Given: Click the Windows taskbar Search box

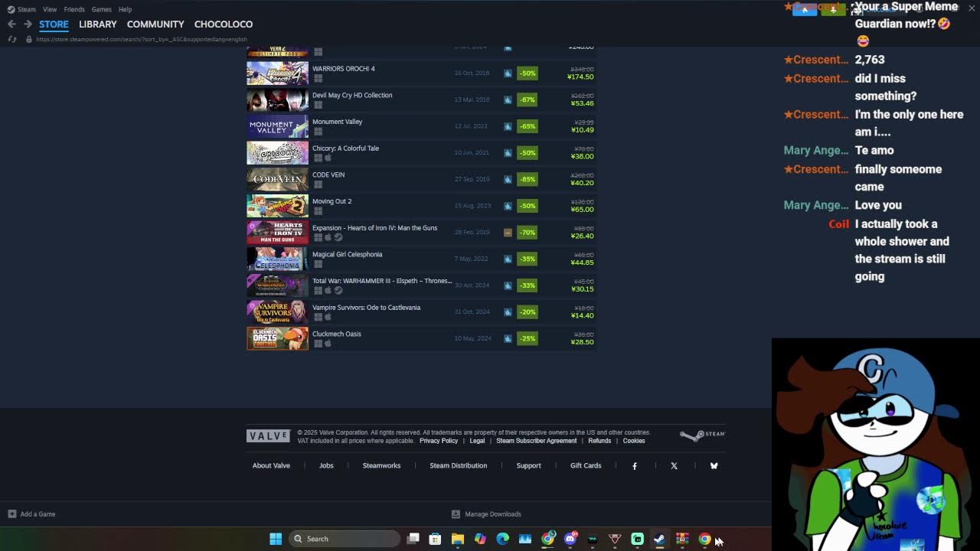Looking at the screenshot, I should point(344,539).
